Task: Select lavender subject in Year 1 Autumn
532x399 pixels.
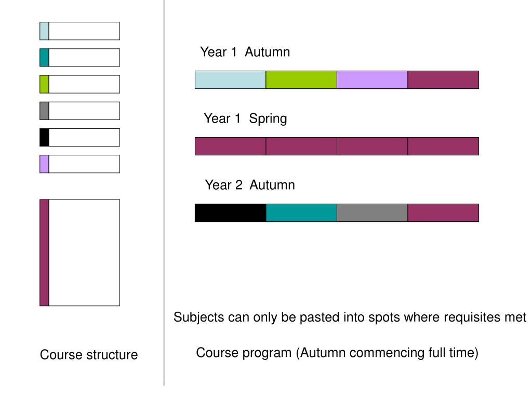Action: pos(372,79)
